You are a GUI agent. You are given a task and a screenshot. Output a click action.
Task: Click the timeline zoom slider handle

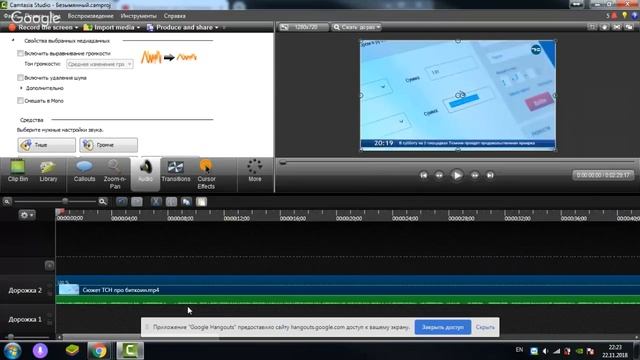65,201
